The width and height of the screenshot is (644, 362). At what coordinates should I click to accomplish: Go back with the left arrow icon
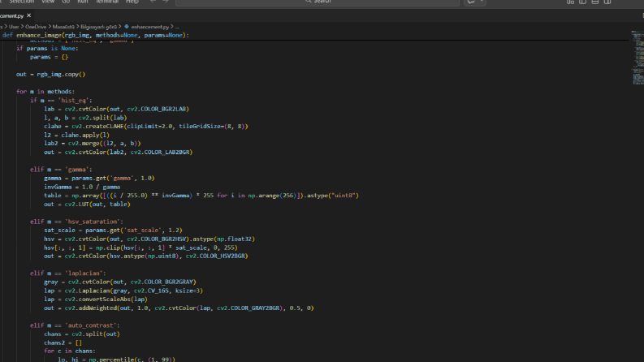[x=153, y=2]
